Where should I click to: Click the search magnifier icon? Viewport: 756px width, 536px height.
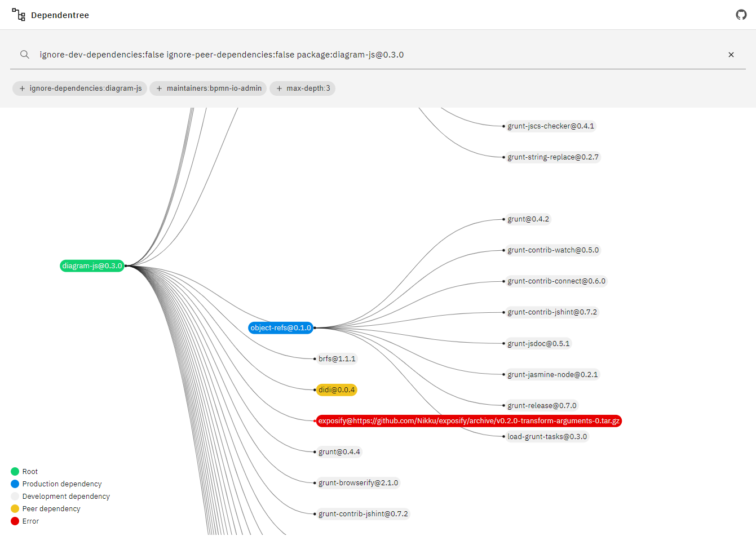[x=25, y=55]
